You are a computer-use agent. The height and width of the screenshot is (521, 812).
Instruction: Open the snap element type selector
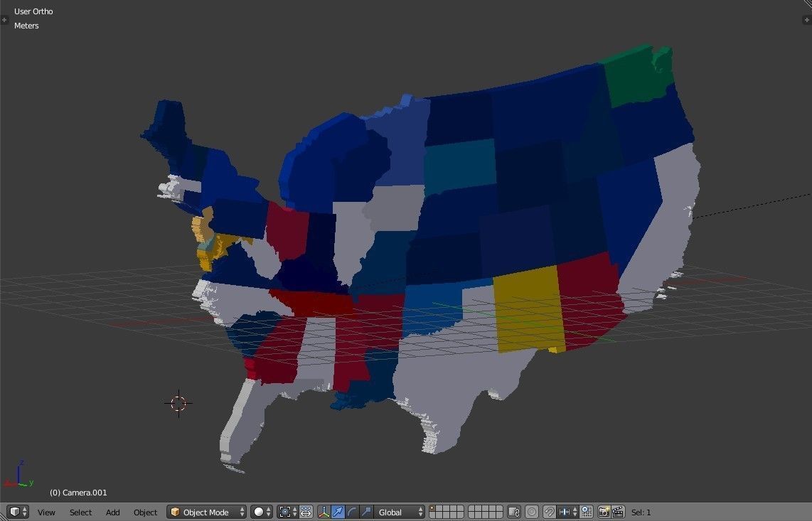567,512
